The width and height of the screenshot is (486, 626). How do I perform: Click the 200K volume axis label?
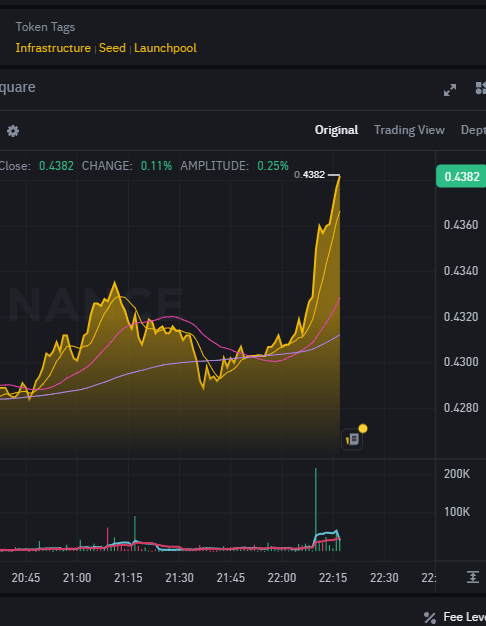(x=457, y=474)
